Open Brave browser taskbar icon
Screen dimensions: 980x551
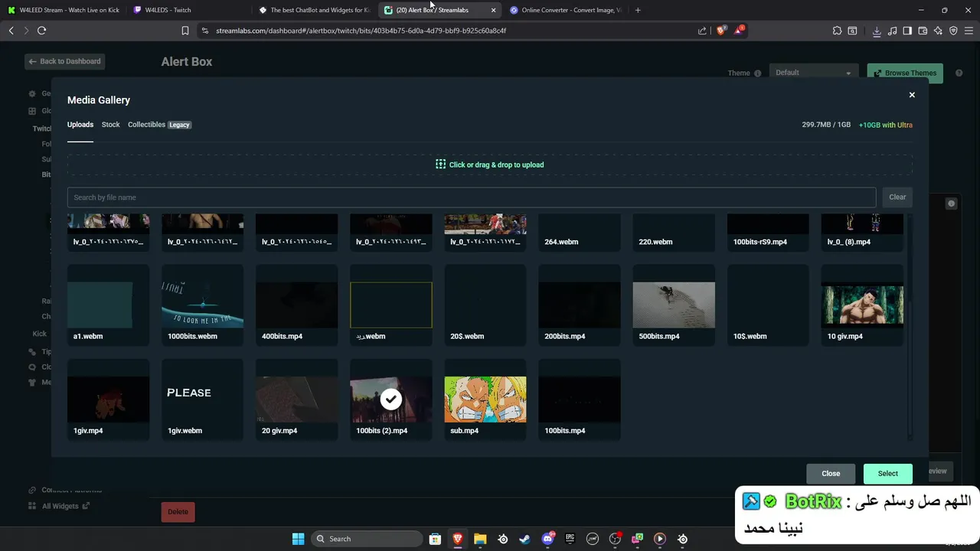(x=458, y=539)
